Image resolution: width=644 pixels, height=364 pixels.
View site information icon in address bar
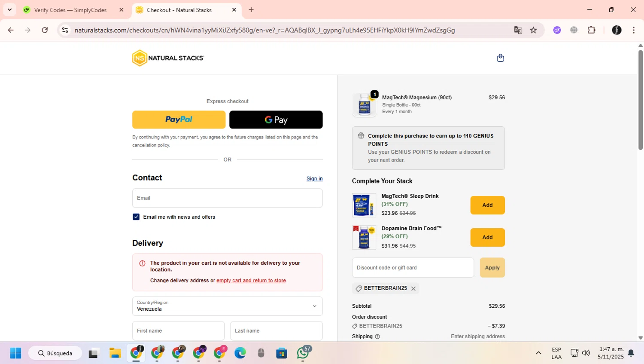point(65,30)
